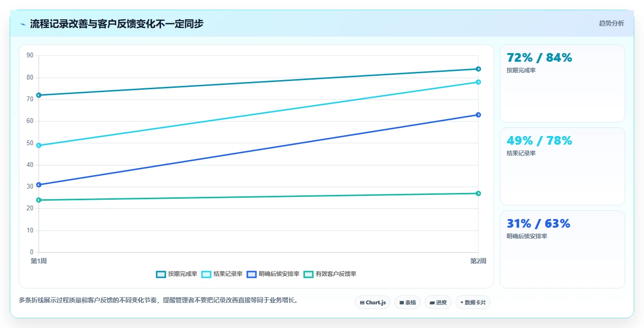Click the 趋势分析 tag in header
Screen dimensions: 644x328
click(x=611, y=23)
